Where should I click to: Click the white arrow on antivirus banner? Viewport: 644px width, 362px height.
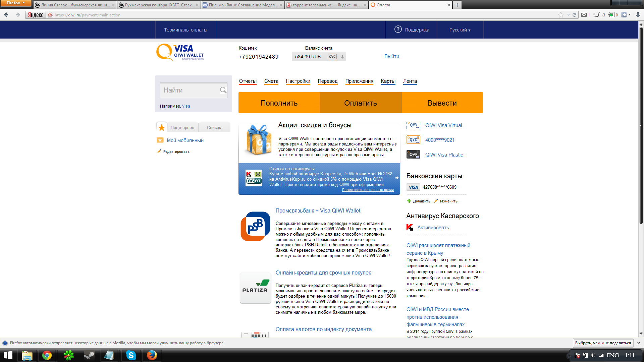[397, 178]
